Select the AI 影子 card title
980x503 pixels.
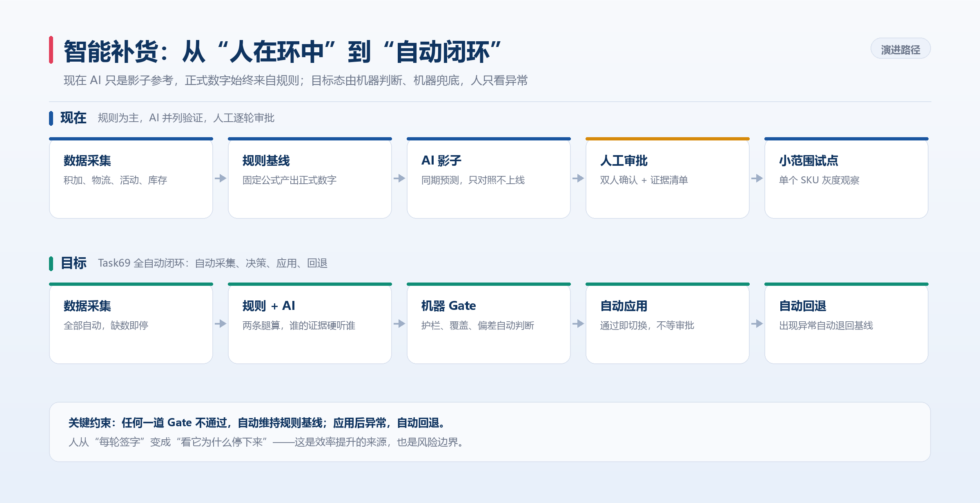[441, 160]
